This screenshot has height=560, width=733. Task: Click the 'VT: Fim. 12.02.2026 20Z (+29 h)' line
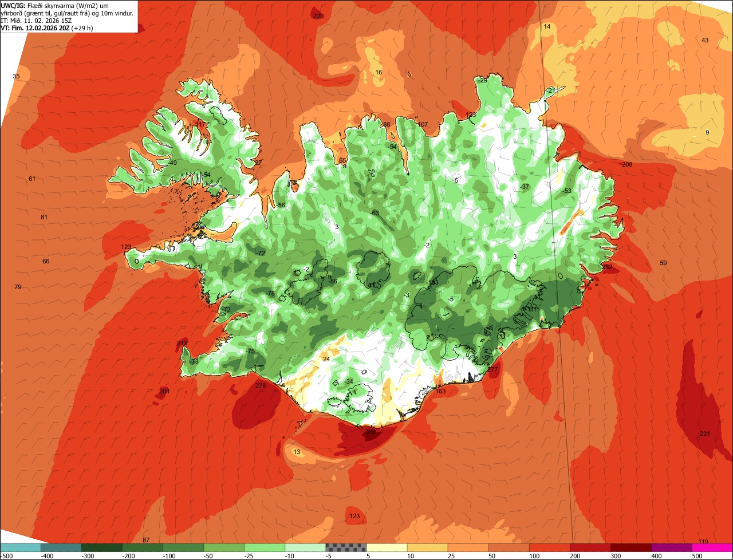(47, 27)
